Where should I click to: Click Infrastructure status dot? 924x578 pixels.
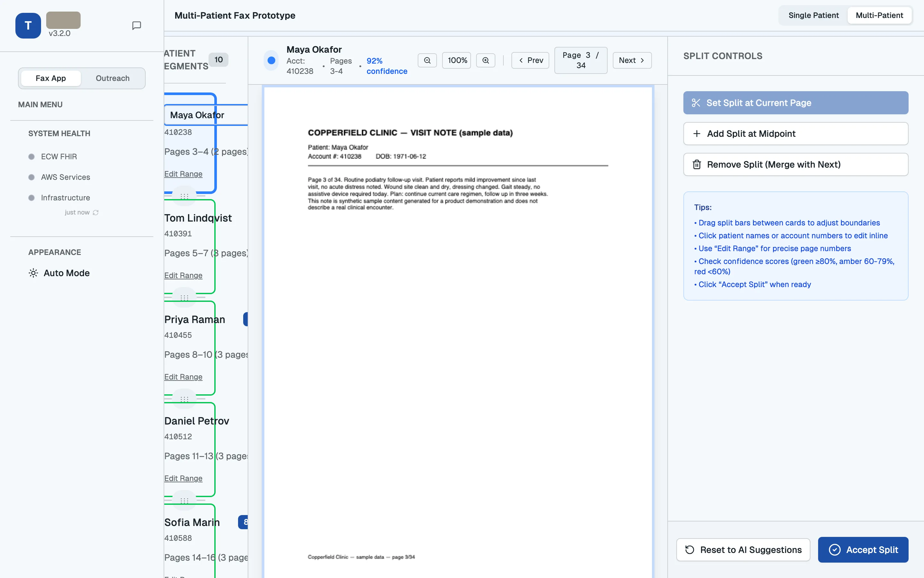coord(31,197)
